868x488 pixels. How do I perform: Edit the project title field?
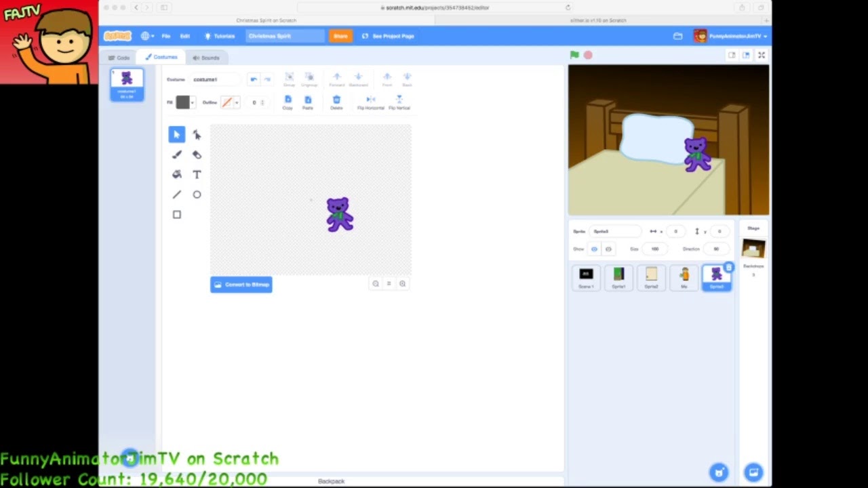click(285, 36)
